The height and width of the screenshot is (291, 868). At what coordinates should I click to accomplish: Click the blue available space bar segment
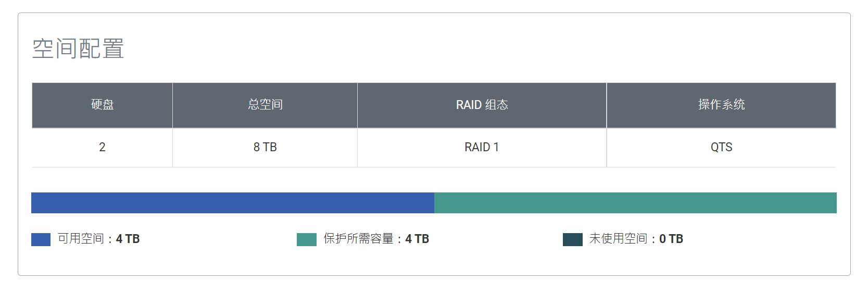232,203
